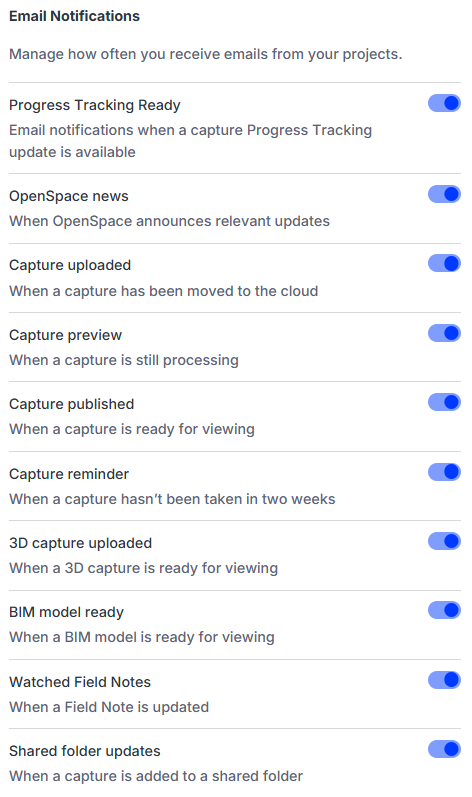The width and height of the screenshot is (472, 797).
Task: Disable the Capture reminder toggle
Action: pyautogui.click(x=444, y=472)
